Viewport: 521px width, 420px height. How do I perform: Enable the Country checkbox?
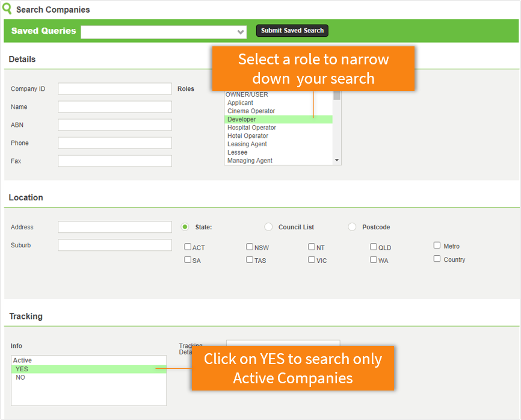(437, 259)
